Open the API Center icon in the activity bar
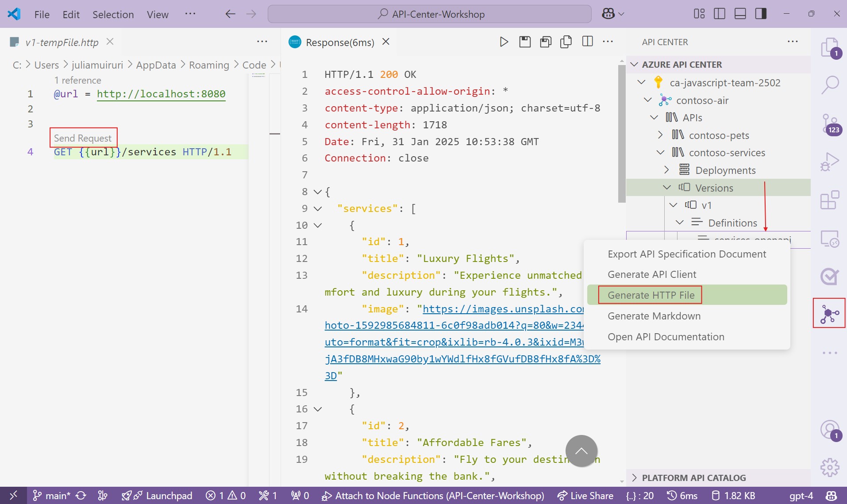The width and height of the screenshot is (847, 504). point(829,313)
